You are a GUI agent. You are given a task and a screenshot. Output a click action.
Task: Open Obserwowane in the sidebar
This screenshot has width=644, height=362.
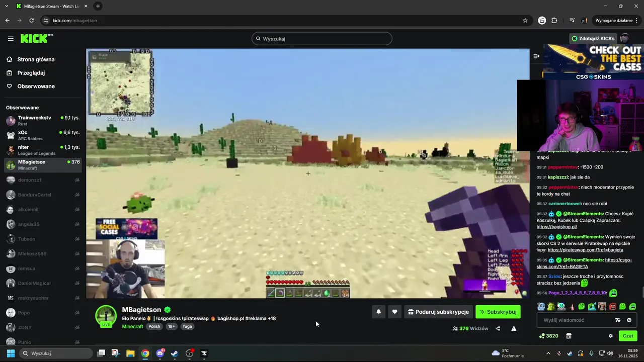pos(43,86)
